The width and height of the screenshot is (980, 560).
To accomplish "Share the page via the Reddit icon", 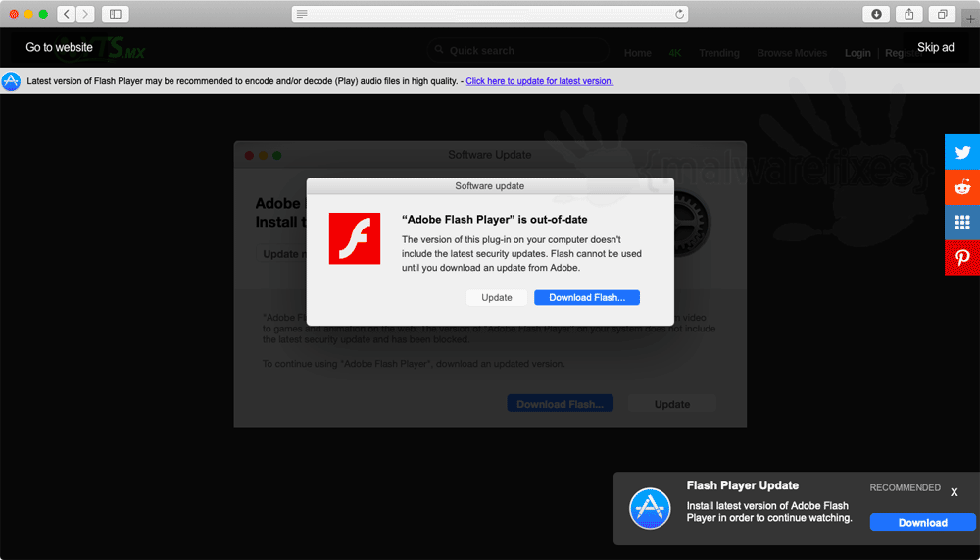I will pyautogui.click(x=962, y=187).
